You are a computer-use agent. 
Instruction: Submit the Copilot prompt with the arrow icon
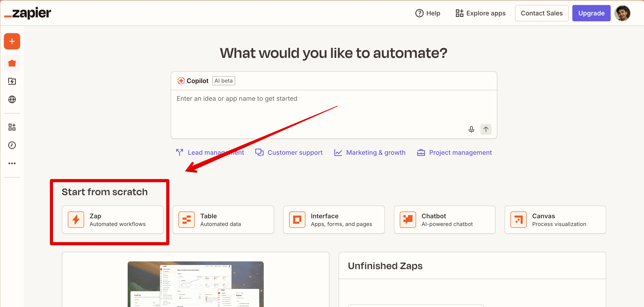pos(486,129)
